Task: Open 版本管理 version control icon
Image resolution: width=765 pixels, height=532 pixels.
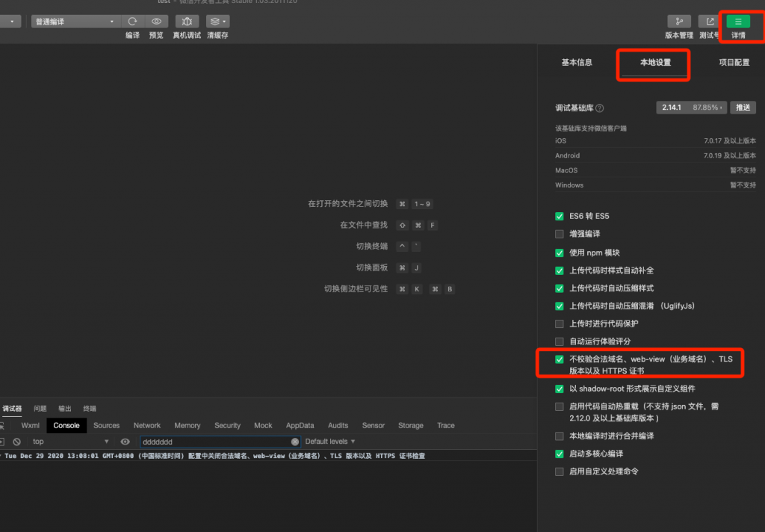Action: tap(679, 22)
